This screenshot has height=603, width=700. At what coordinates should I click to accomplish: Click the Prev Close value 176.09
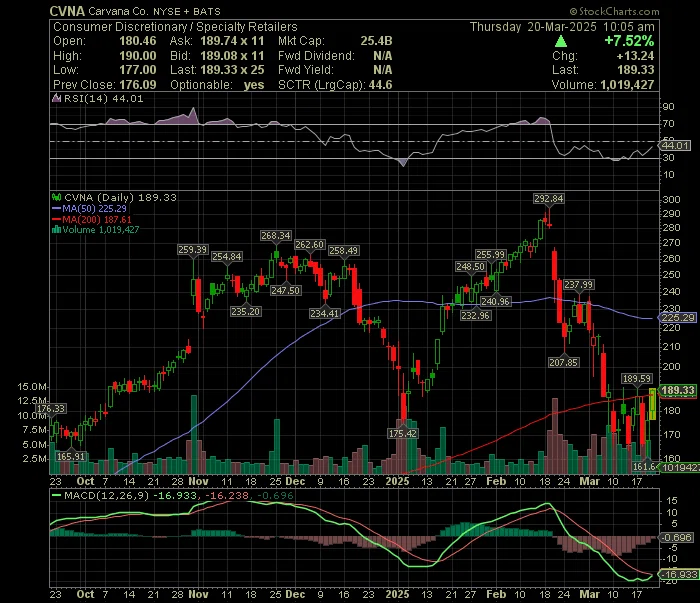pos(138,85)
